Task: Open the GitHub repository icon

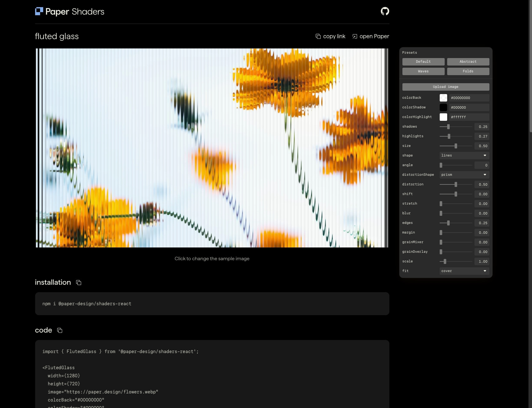Action: tap(385, 11)
